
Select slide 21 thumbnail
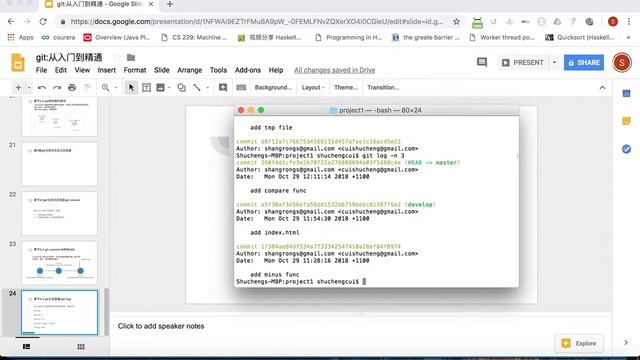coord(60,164)
